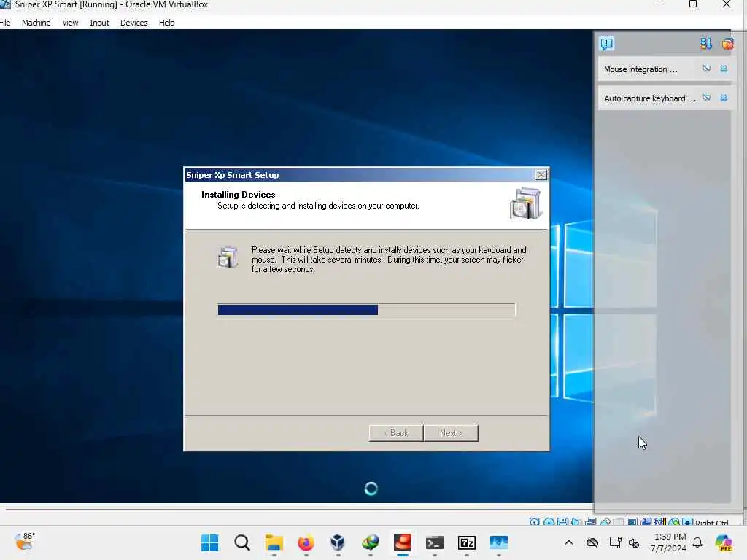747x560 pixels.
Task: Open the Machine menu
Action: point(36,23)
